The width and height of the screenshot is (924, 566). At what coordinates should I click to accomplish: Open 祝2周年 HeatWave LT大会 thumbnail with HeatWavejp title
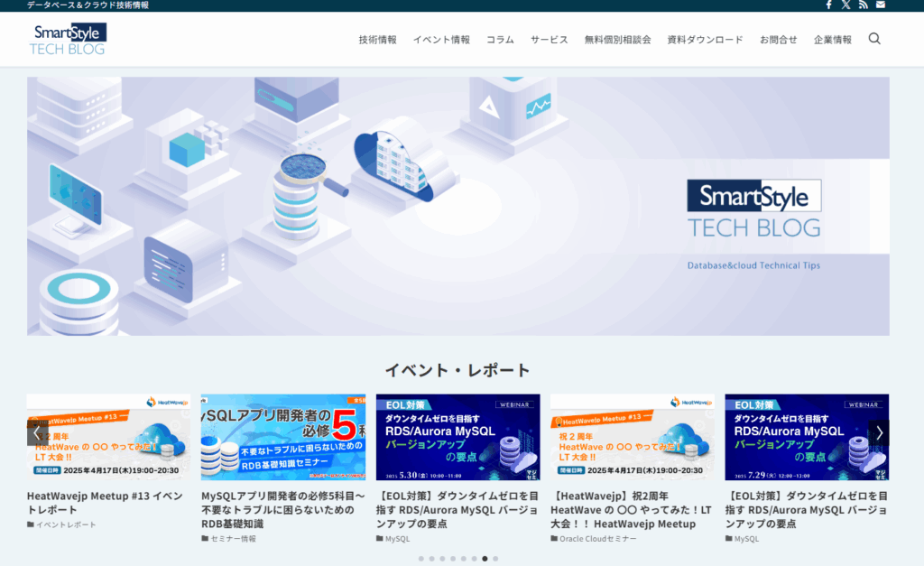(x=633, y=438)
